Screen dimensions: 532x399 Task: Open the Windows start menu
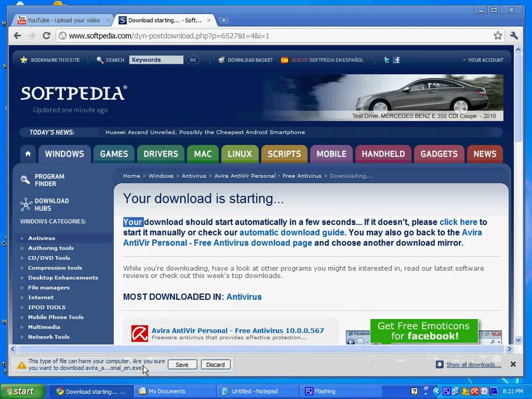tap(22, 392)
